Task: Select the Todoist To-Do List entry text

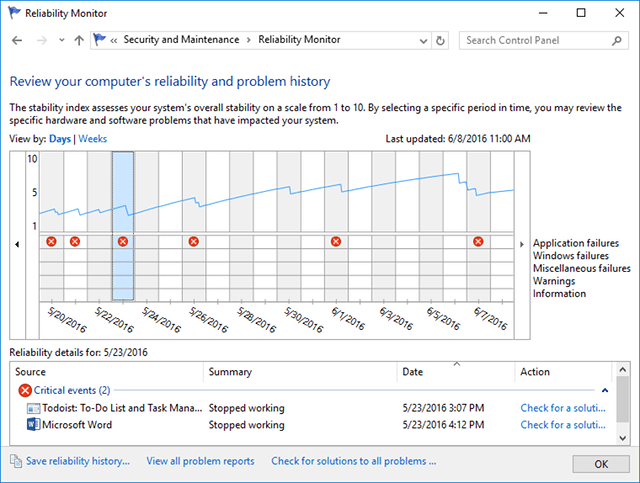Action: tap(122, 408)
